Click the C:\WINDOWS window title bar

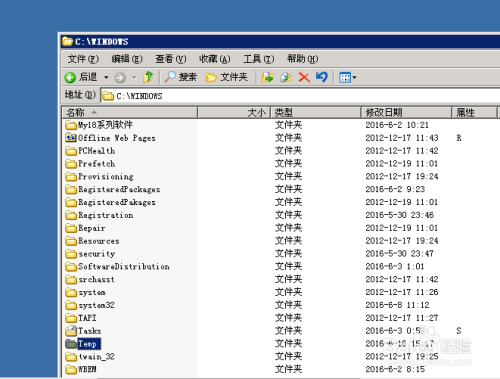[x=280, y=41]
